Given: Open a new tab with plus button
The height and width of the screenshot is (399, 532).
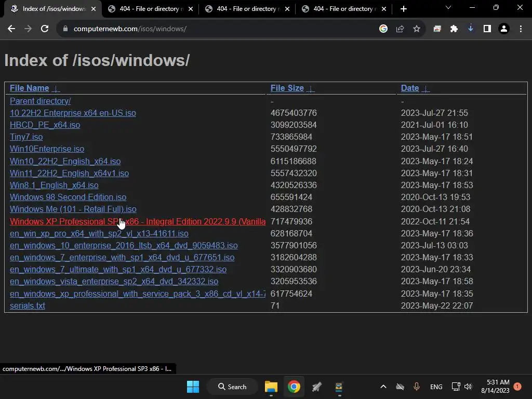Looking at the screenshot, I should (x=403, y=9).
